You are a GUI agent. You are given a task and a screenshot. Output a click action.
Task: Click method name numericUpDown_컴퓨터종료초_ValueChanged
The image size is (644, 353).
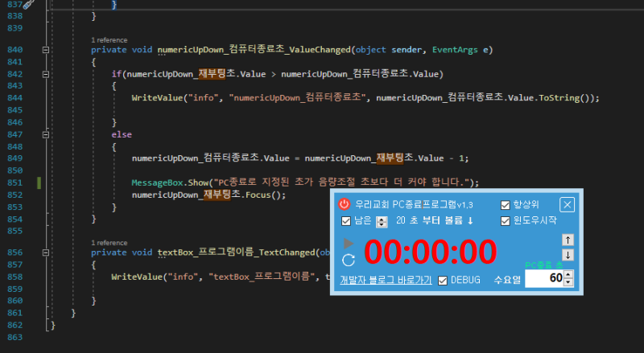pyautogui.click(x=254, y=50)
